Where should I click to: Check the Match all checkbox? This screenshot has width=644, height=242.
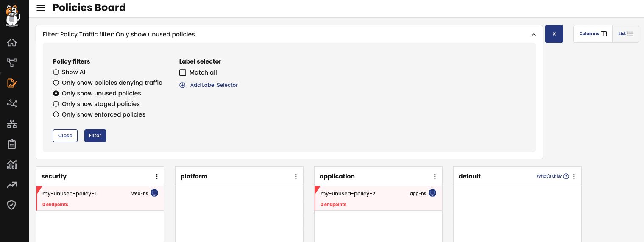coord(183,72)
